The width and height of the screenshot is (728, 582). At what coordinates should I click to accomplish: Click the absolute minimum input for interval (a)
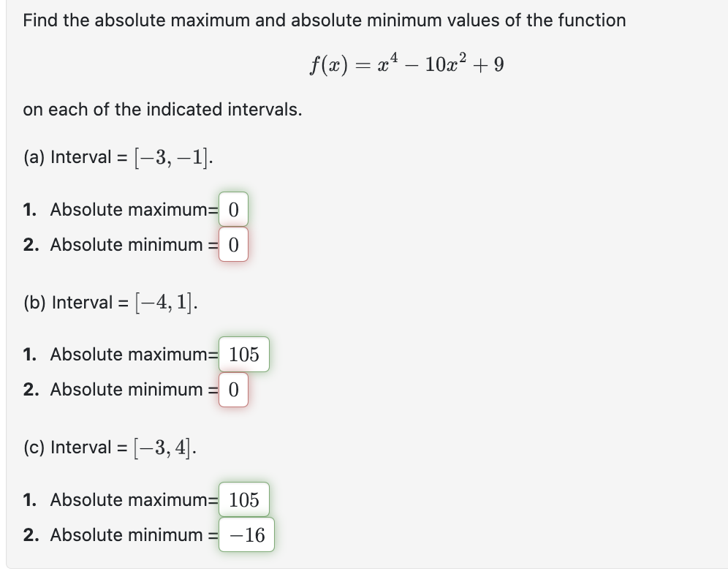coord(233,245)
